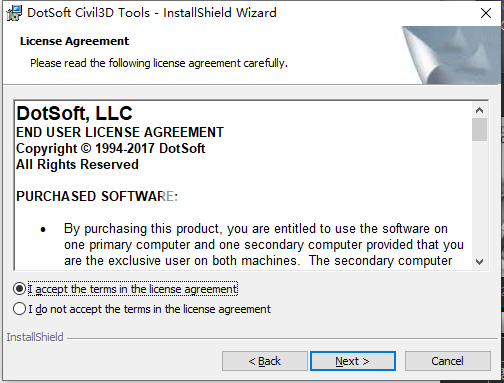Image resolution: width=504 pixels, height=383 pixels.
Task: Click the scroll down arrow of the license text
Action: click(x=479, y=262)
